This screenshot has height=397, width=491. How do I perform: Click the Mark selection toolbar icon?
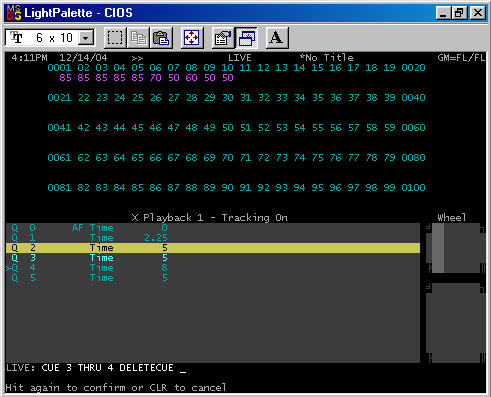click(x=115, y=38)
